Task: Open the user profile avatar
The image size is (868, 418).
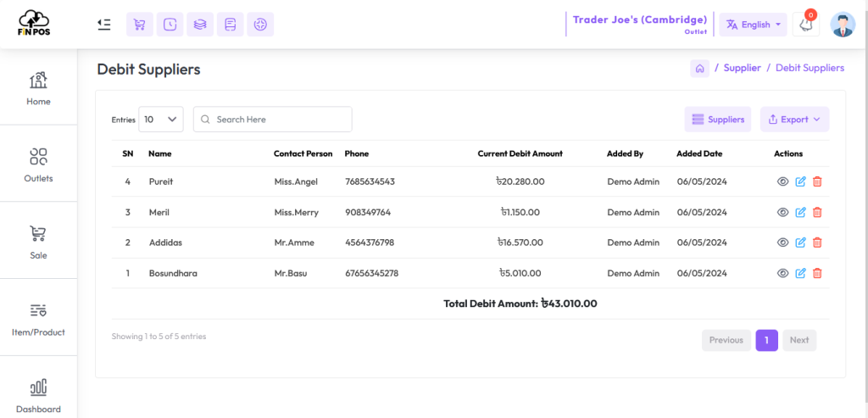Action: pyautogui.click(x=843, y=25)
